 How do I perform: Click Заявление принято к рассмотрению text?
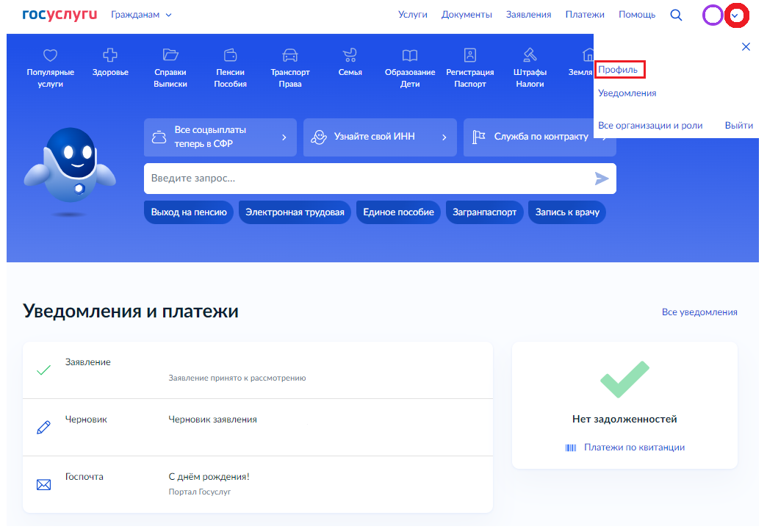point(237,378)
